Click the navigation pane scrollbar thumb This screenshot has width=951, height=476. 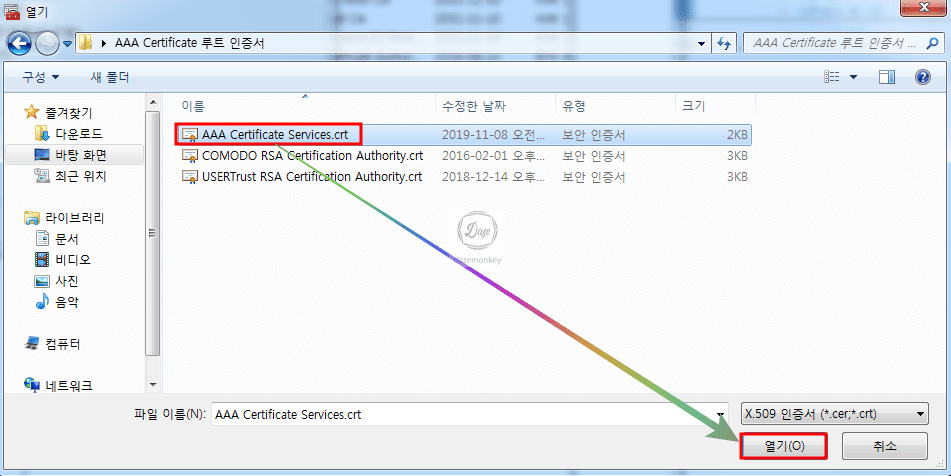(153, 233)
